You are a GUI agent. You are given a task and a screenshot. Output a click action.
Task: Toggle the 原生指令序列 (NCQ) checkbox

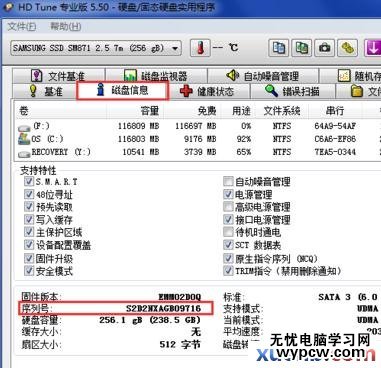point(228,258)
